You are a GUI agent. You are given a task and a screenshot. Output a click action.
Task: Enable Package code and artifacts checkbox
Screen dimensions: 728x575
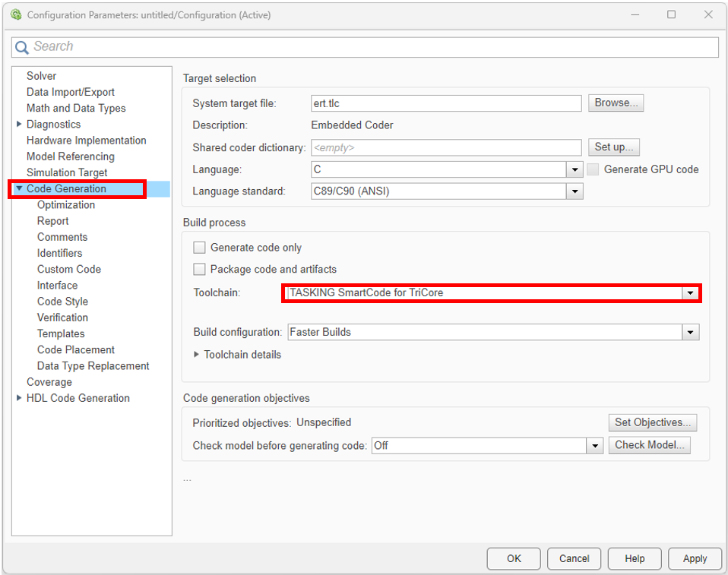[x=199, y=269]
